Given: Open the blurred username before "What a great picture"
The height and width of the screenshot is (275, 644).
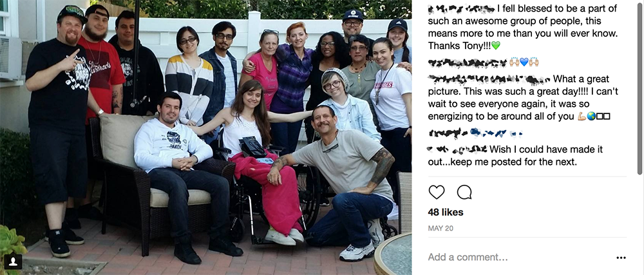Looking at the screenshot, I should coord(489,79).
